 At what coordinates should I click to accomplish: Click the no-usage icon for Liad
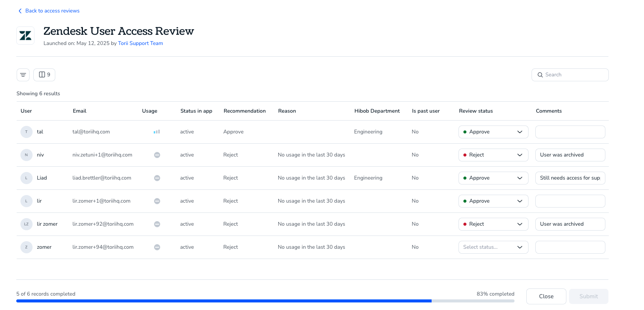point(157,178)
